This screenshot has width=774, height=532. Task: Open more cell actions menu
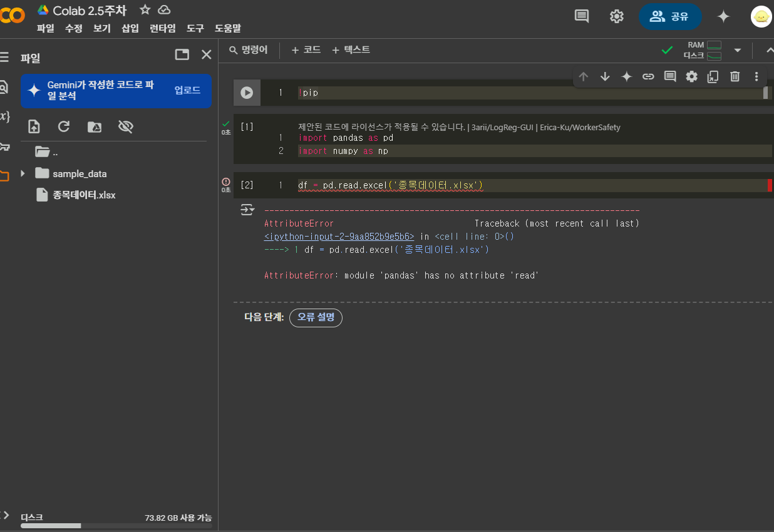point(756,76)
